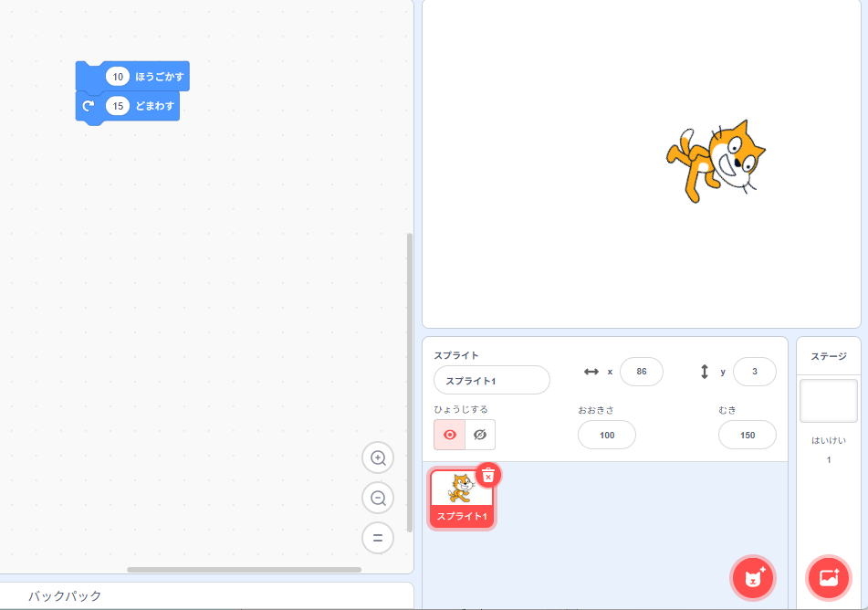868x610 pixels.
Task: Zoom in the code workspace
Action: click(x=378, y=457)
